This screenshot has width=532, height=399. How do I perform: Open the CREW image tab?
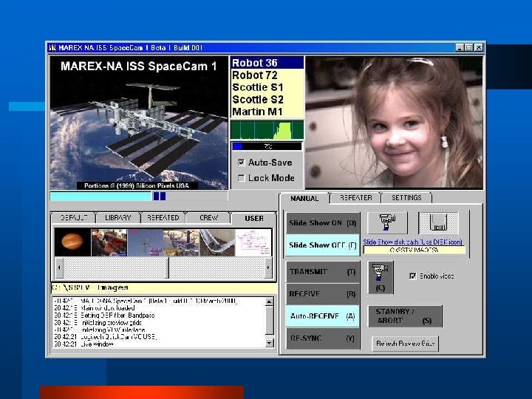(x=208, y=218)
